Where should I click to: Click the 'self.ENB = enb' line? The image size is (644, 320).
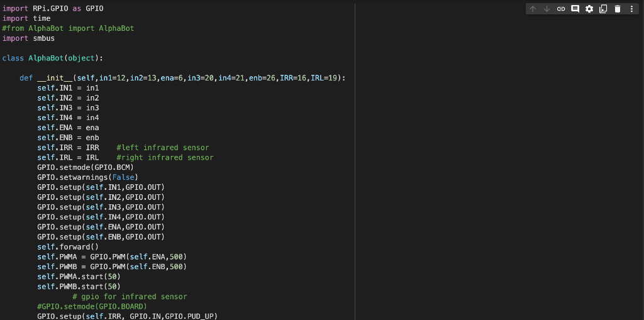tap(68, 138)
